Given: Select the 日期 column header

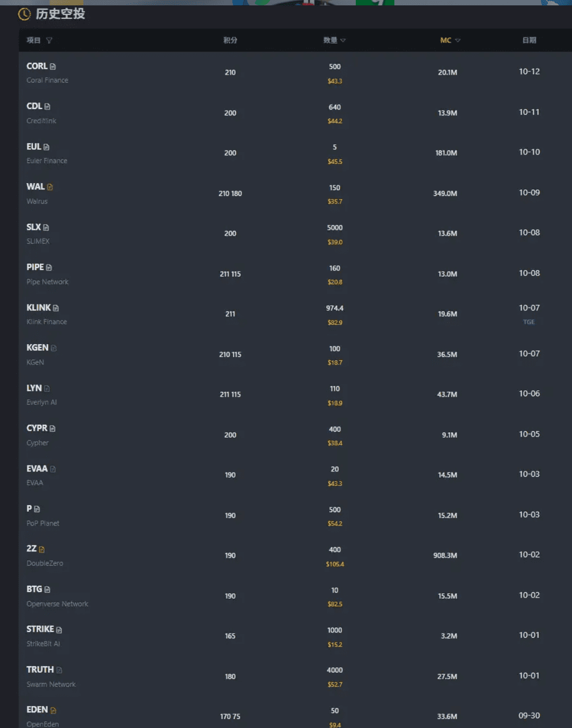Looking at the screenshot, I should [529, 40].
